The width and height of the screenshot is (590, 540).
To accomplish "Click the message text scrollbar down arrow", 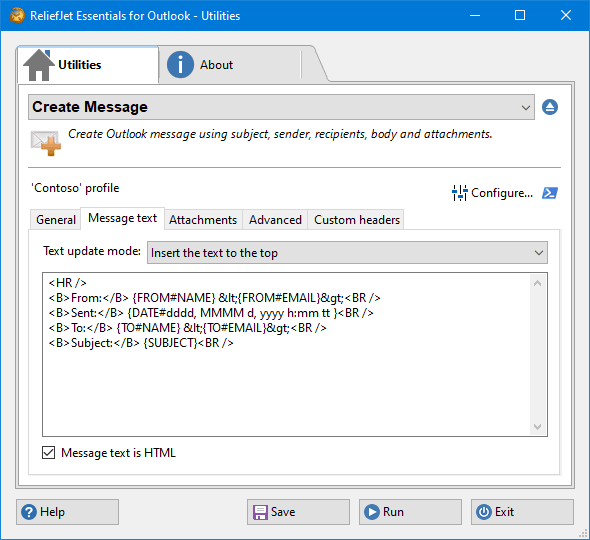I will coord(538,427).
